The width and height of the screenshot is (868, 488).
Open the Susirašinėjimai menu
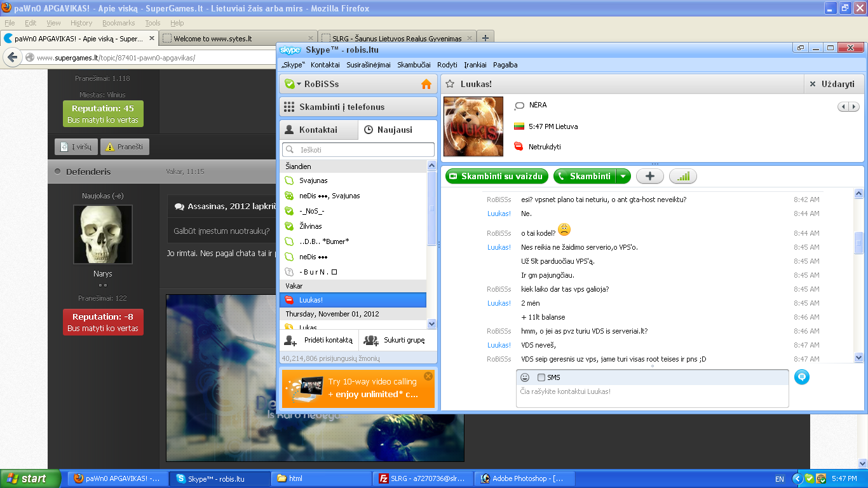tap(369, 65)
